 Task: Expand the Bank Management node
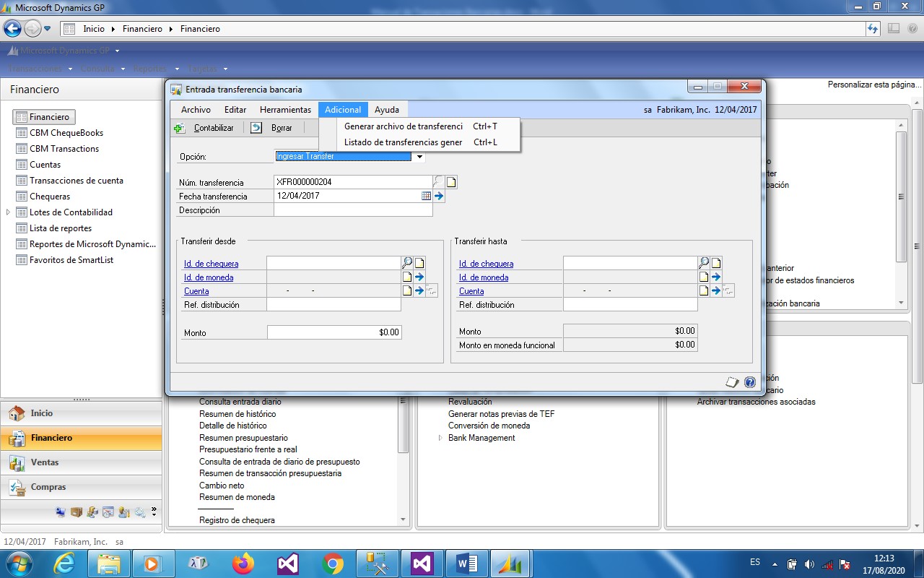pos(440,438)
